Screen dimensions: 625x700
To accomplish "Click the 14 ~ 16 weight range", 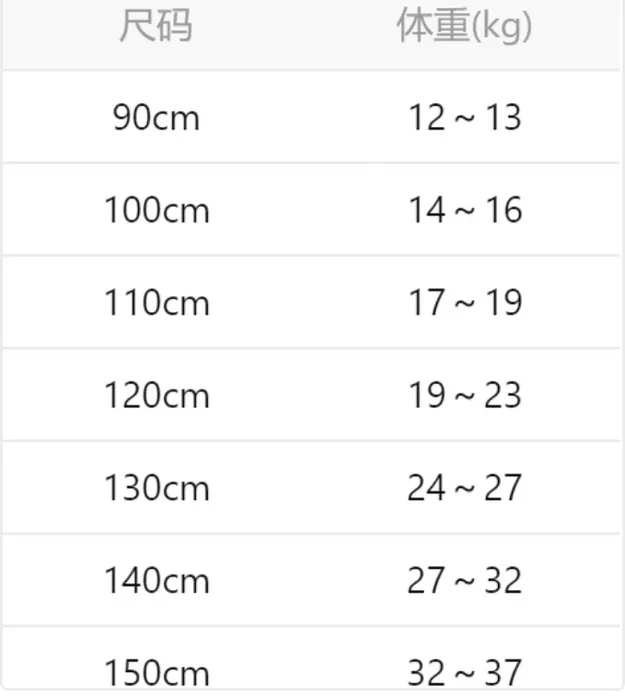I will click(464, 211).
